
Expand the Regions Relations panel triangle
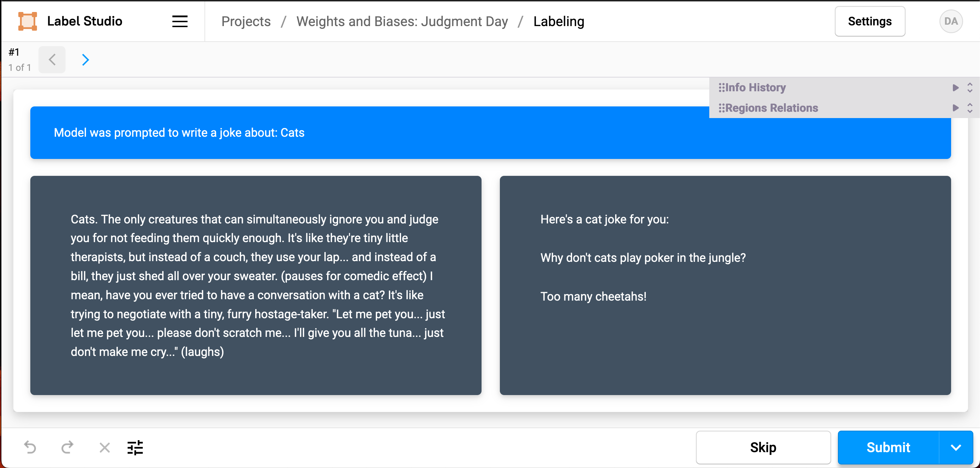pos(955,107)
